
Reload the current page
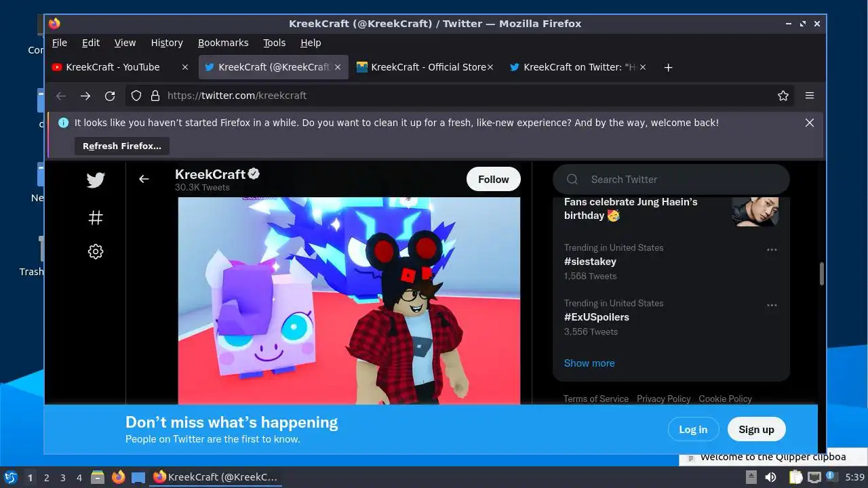pyautogui.click(x=110, y=96)
